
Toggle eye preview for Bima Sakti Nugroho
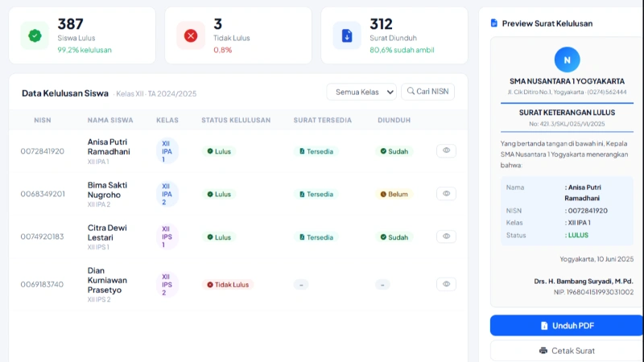(446, 193)
